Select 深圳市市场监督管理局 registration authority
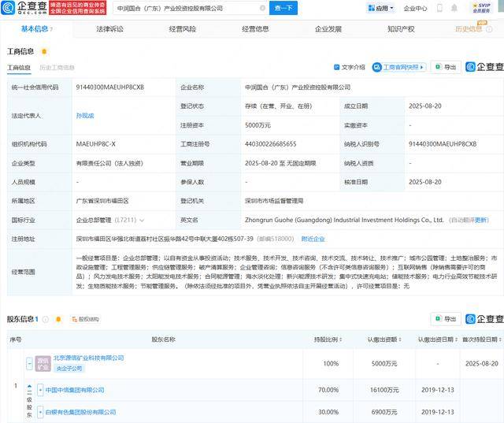 point(274,201)
